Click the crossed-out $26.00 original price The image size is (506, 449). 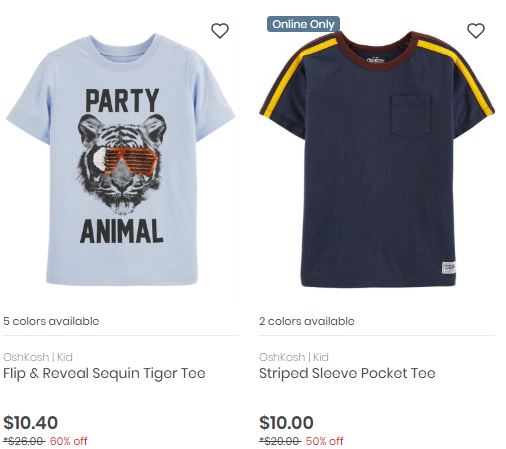(24, 441)
